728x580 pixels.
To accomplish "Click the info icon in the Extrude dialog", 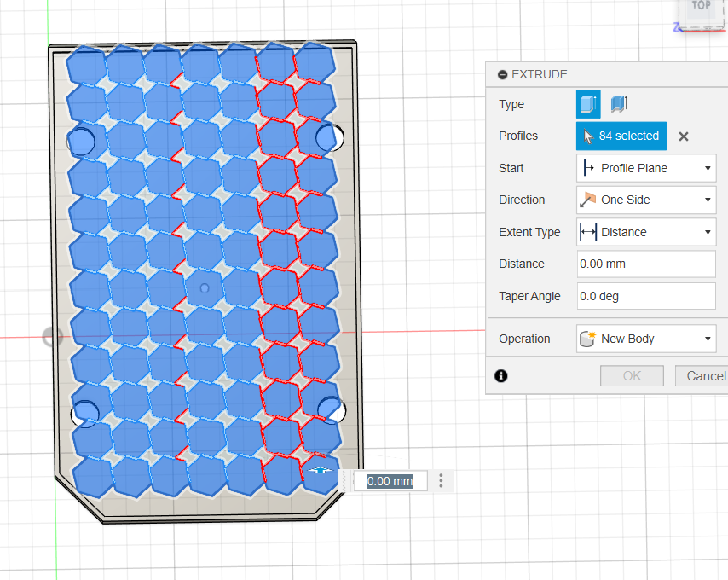I will [501, 375].
